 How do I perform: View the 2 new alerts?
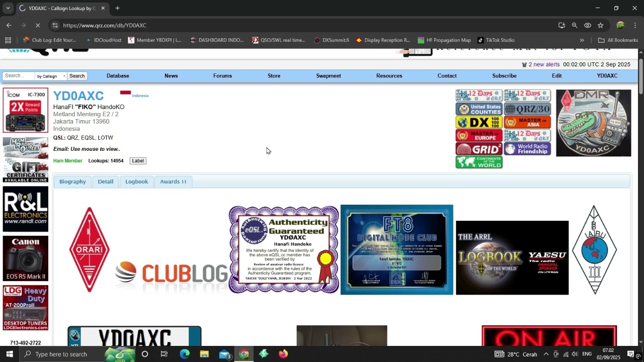pyautogui.click(x=544, y=64)
